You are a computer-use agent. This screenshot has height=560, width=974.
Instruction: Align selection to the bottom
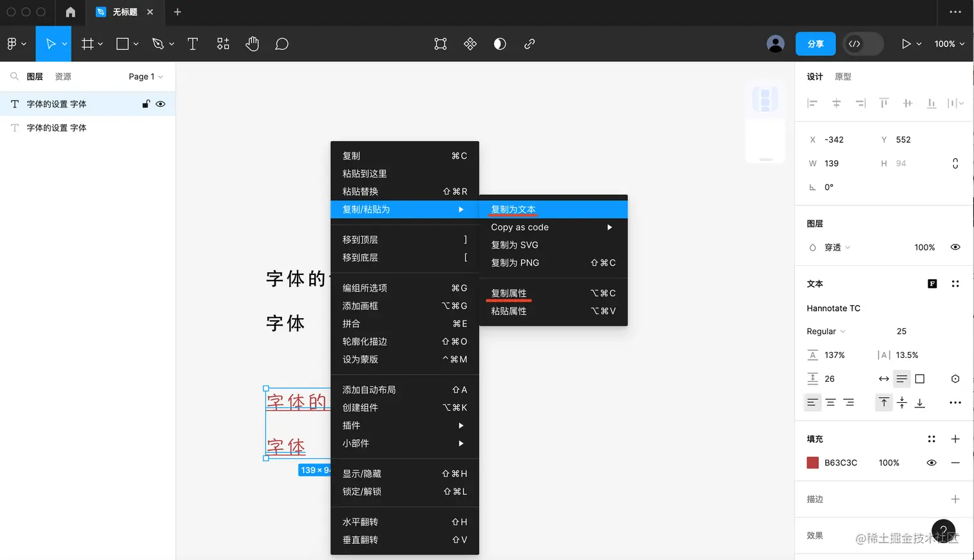[931, 103]
